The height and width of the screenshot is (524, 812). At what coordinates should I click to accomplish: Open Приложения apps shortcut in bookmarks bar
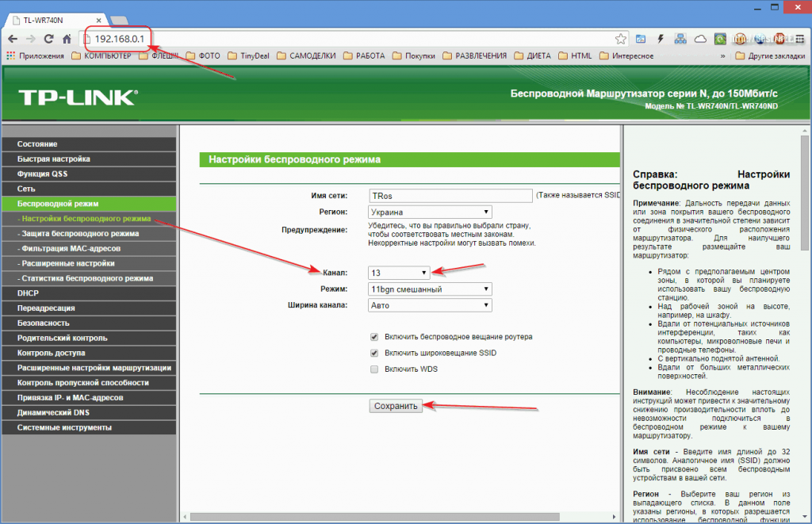[35, 55]
